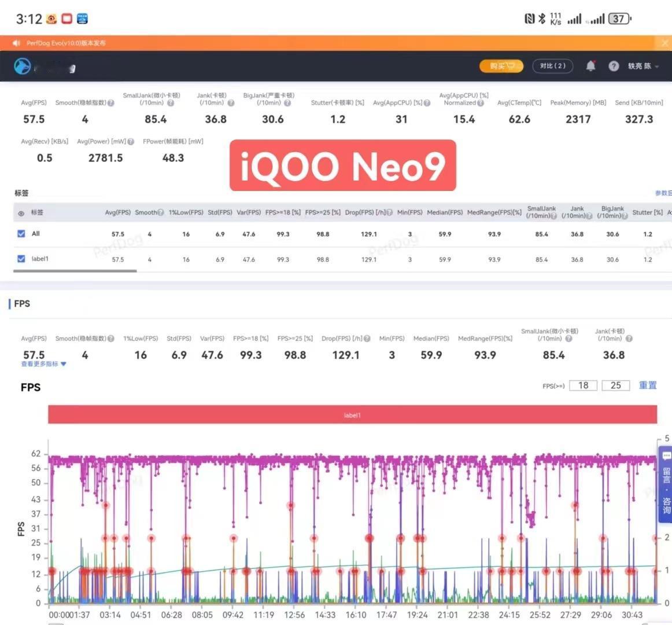Image resolution: width=672 pixels, height=625 pixels.
Task: Click help icon beside FPS section Drop(FPS)
Action: (x=367, y=339)
